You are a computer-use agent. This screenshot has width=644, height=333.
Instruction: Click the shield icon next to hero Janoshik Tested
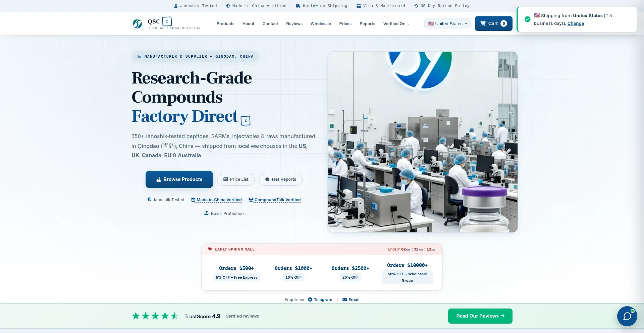149,200
